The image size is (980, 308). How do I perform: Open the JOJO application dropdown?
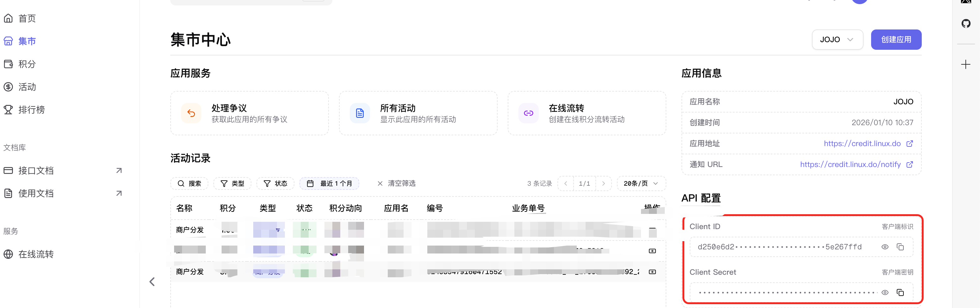[837, 40]
